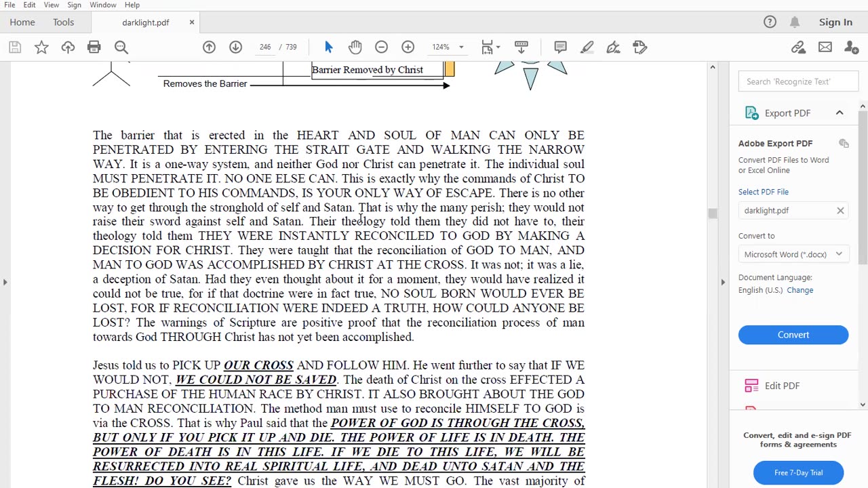Share the document with others icon
Image resolution: width=868 pixels, height=488 pixels.
pos(851,47)
